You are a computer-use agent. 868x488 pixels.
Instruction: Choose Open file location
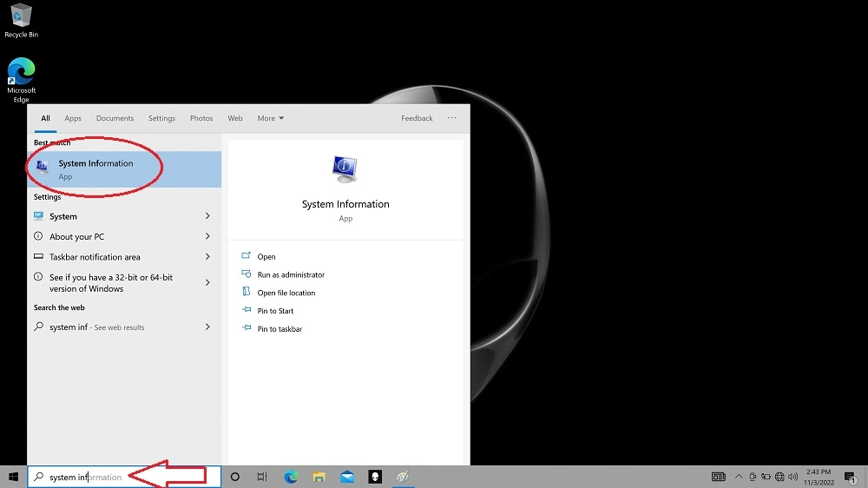click(x=286, y=293)
